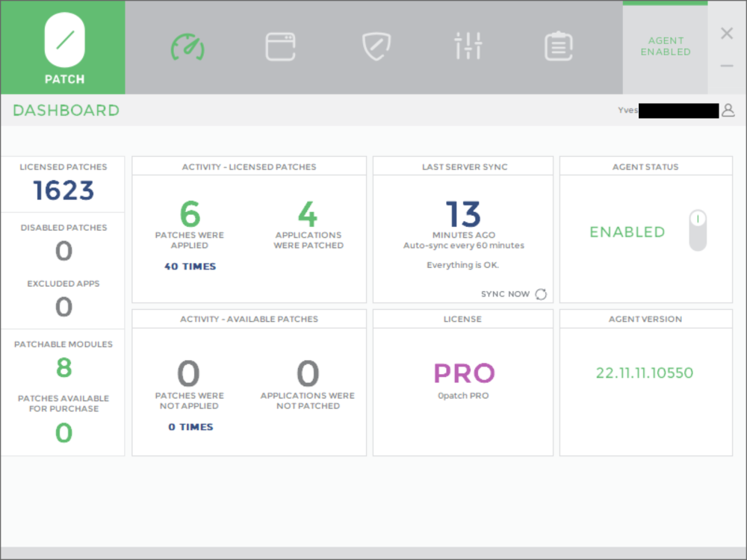Toggle the Agent Status enabled switch
This screenshot has width=747, height=560.
[x=697, y=231]
